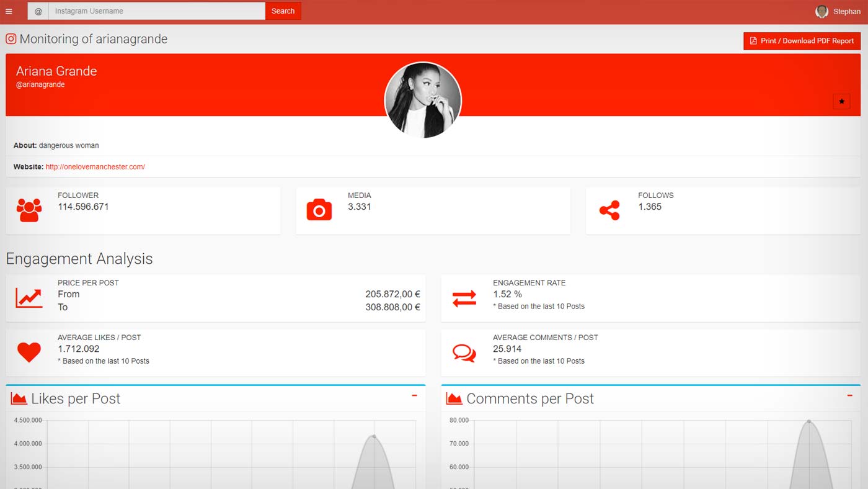Click the peak data point on the Comments chart
868x489 pixels.
(808, 422)
